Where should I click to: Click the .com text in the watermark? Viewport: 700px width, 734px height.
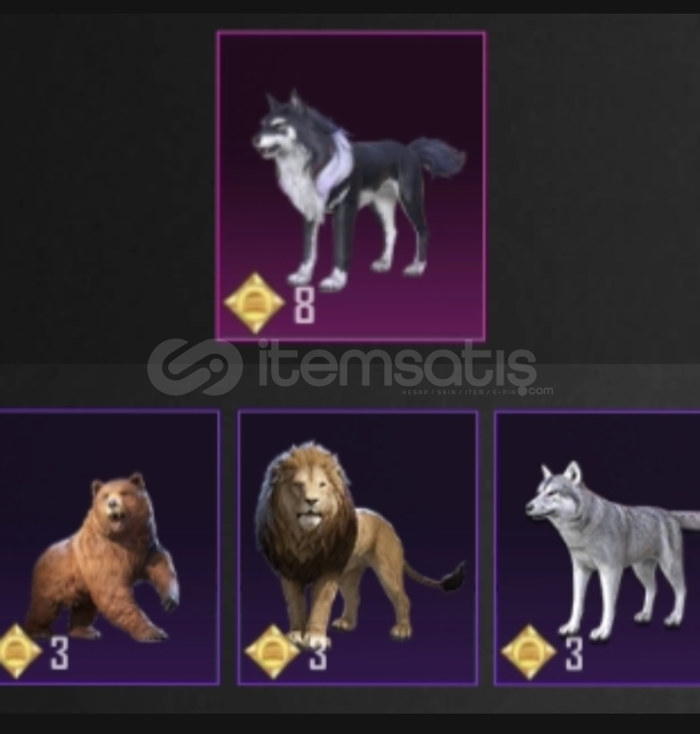point(540,390)
